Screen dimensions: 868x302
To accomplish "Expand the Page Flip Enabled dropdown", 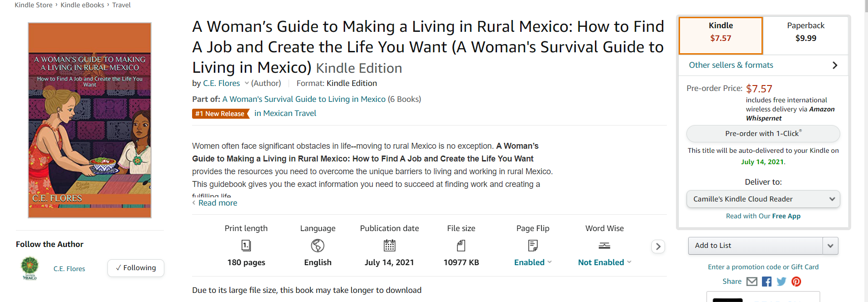I will tap(533, 262).
